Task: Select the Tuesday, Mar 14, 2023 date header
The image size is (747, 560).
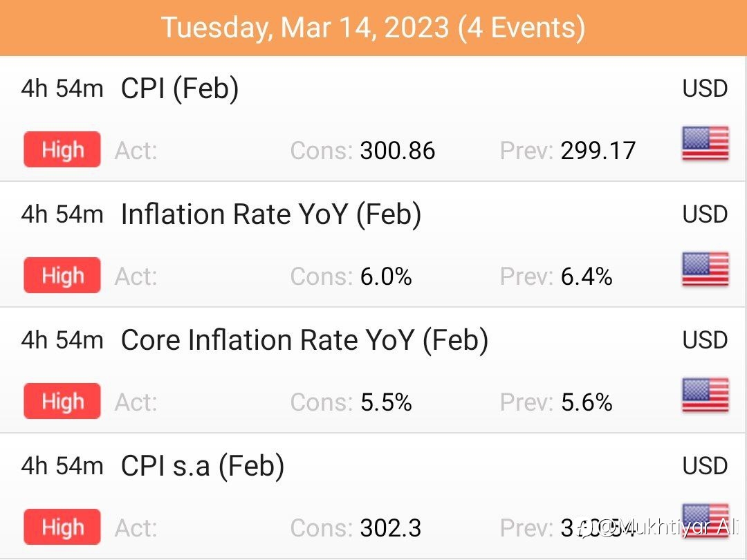Action: tap(373, 28)
